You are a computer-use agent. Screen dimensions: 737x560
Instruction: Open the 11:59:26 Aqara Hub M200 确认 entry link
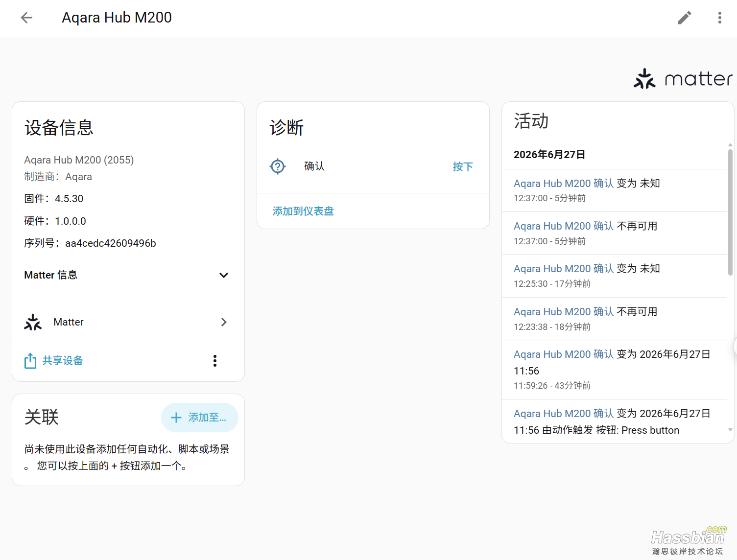pos(564,354)
